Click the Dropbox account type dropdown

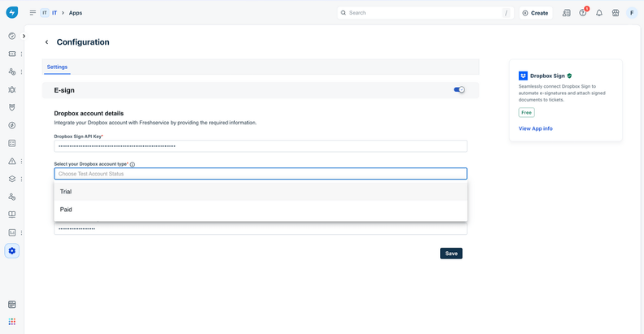(260, 174)
